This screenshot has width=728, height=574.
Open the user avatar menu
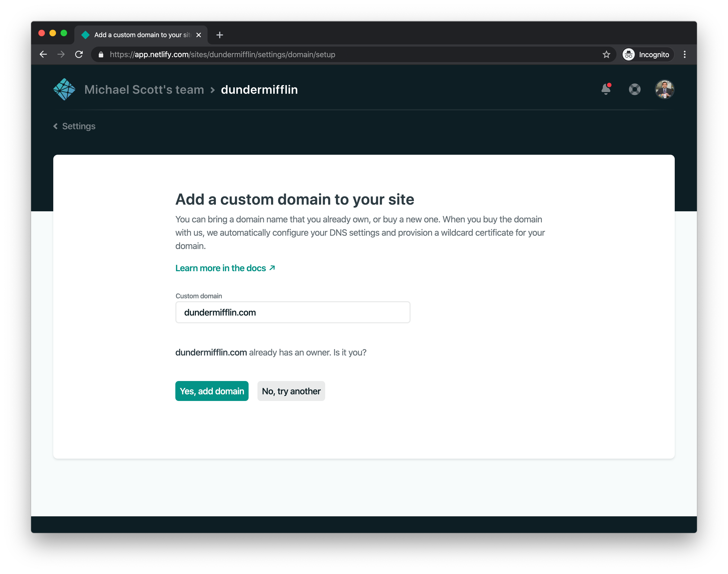tap(664, 89)
